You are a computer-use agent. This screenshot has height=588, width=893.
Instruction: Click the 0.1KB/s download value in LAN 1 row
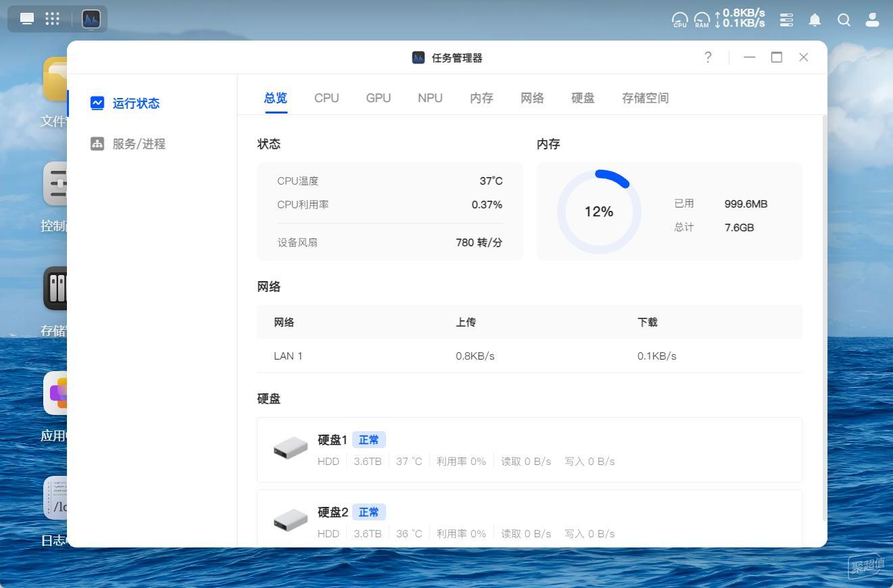657,356
